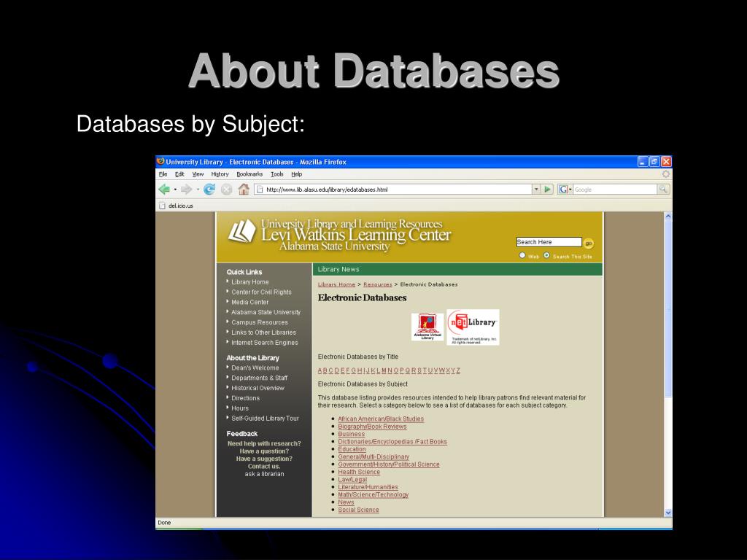This screenshot has height=560, width=747.
Task: Click Dean's Welcome sidebar link
Action: pyautogui.click(x=255, y=367)
